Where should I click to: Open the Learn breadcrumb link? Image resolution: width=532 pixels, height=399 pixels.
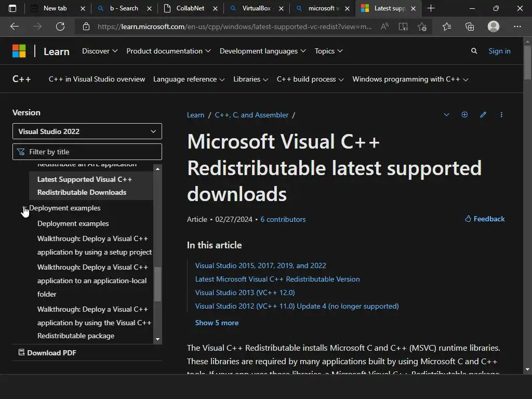(195, 115)
